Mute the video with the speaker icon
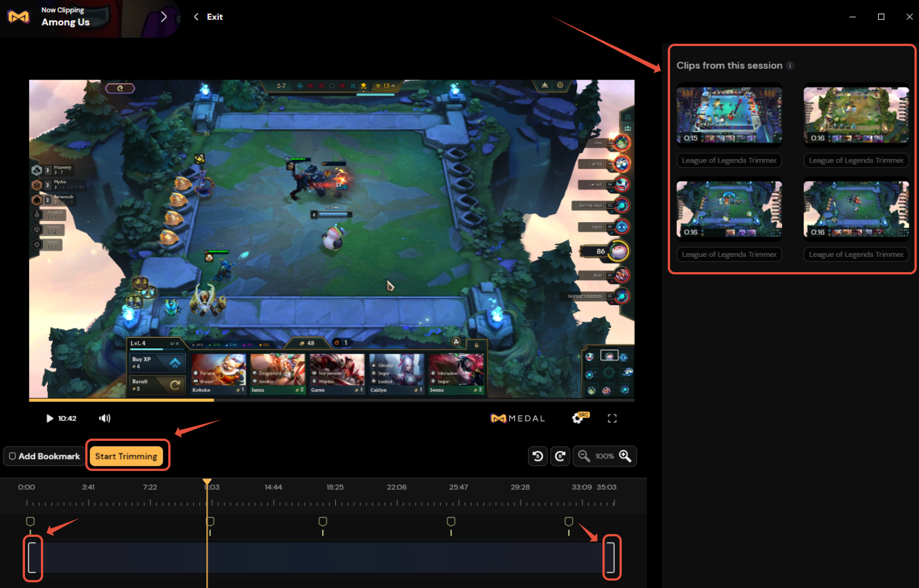Screen dimensions: 919x588 [x=105, y=418]
